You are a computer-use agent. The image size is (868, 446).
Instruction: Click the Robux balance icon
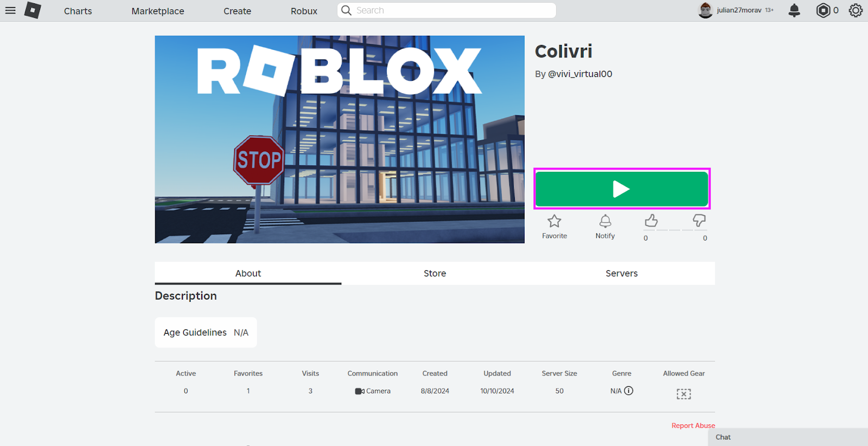(823, 10)
